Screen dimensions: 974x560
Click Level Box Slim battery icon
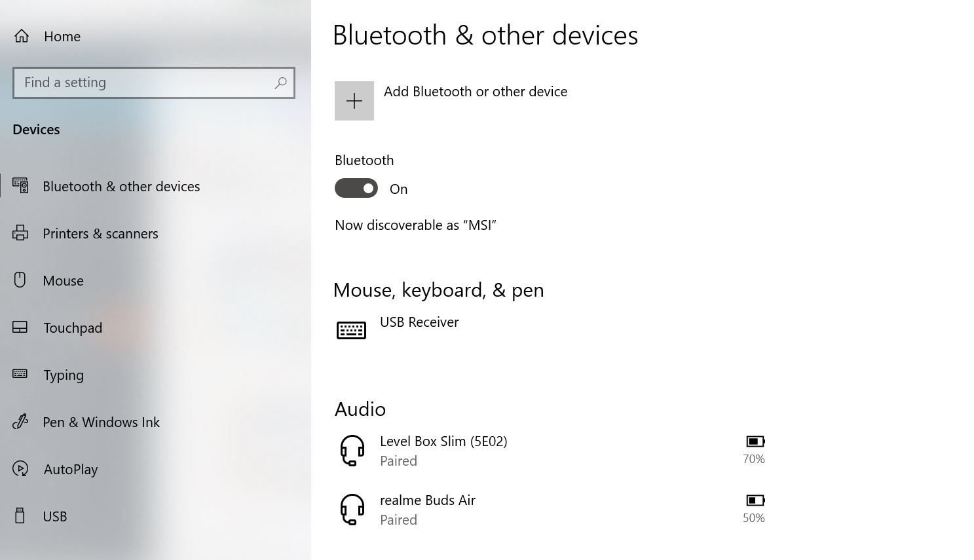point(755,441)
